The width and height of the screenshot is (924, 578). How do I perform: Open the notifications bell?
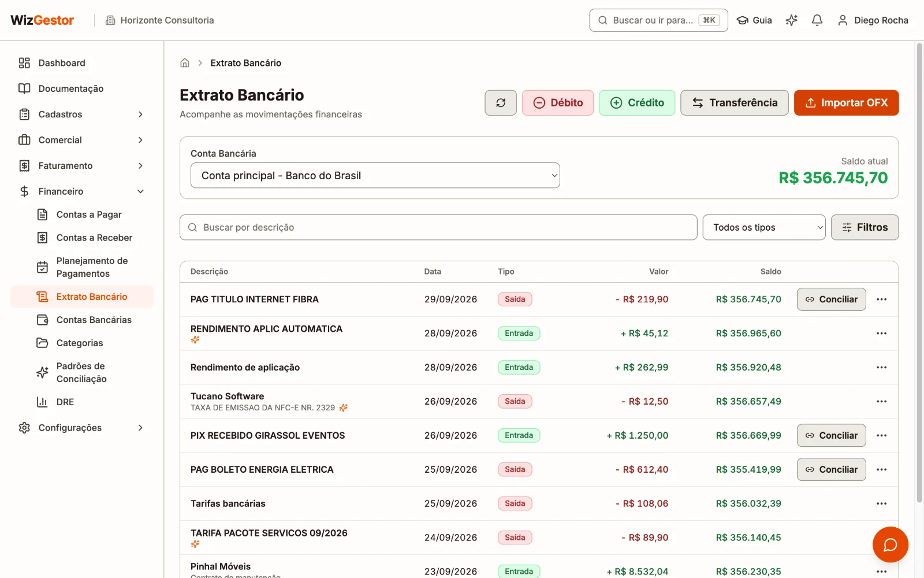pos(817,20)
